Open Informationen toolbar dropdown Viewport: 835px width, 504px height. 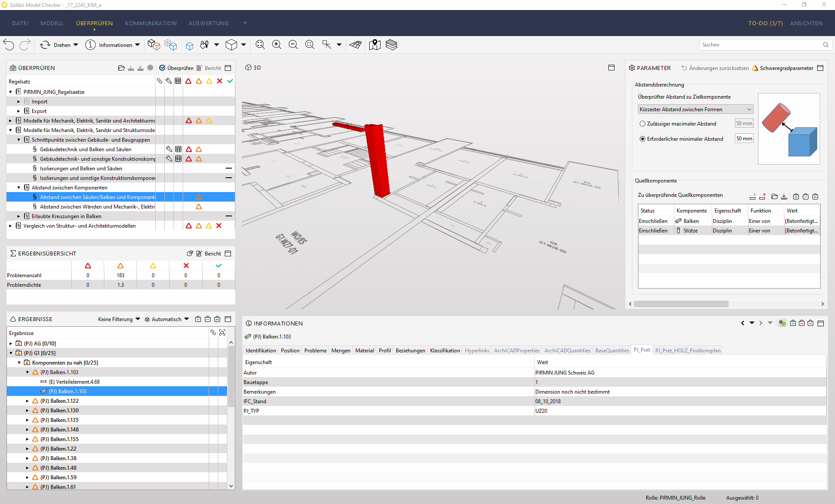[x=137, y=45]
